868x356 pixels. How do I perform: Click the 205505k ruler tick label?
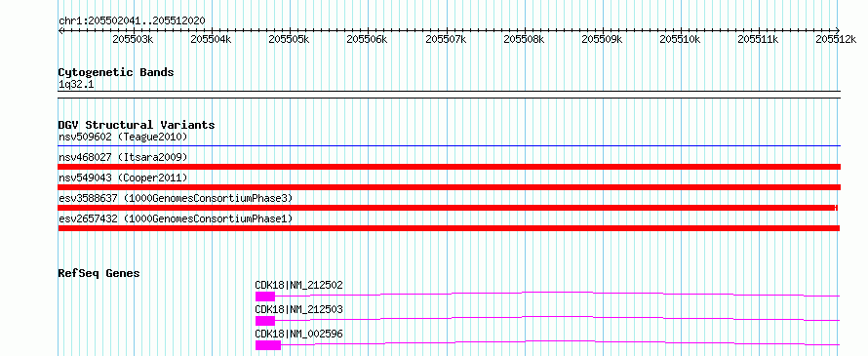(x=289, y=39)
